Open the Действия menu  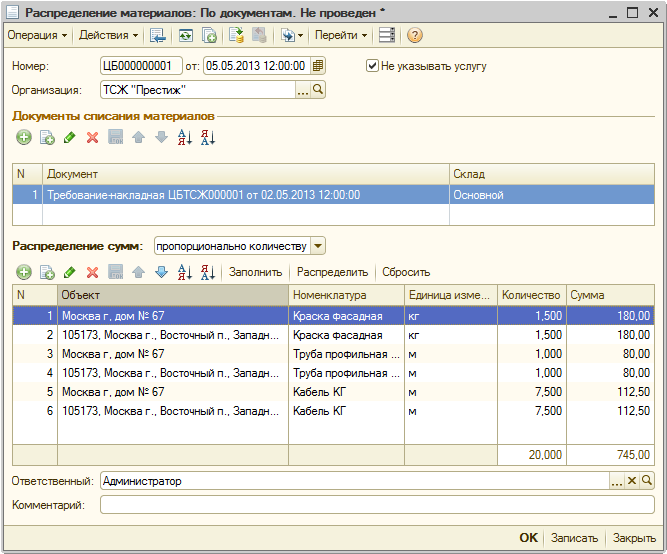pyautogui.click(x=108, y=35)
